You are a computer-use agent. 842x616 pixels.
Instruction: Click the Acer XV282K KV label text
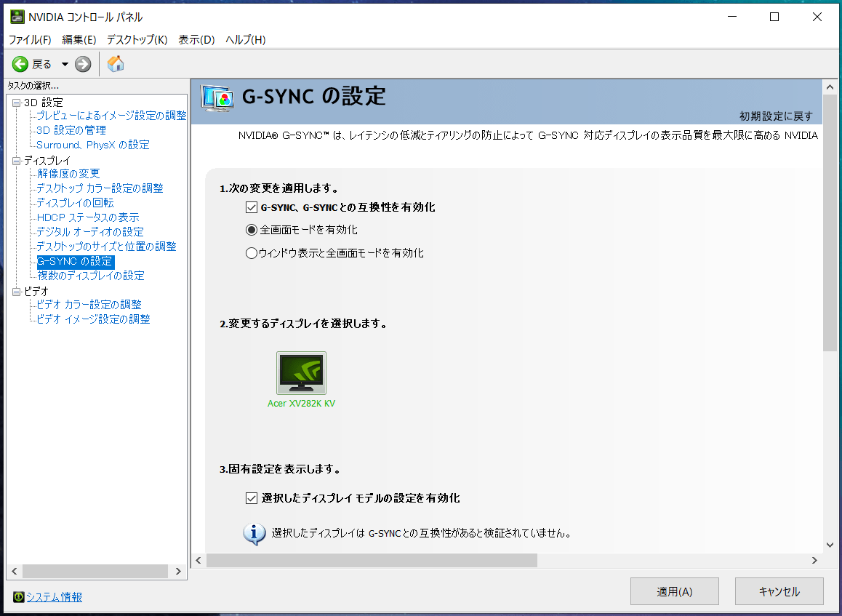click(x=301, y=404)
